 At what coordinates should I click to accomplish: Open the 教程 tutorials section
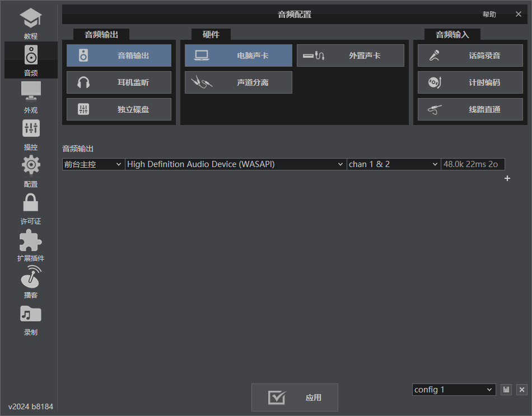point(31,23)
